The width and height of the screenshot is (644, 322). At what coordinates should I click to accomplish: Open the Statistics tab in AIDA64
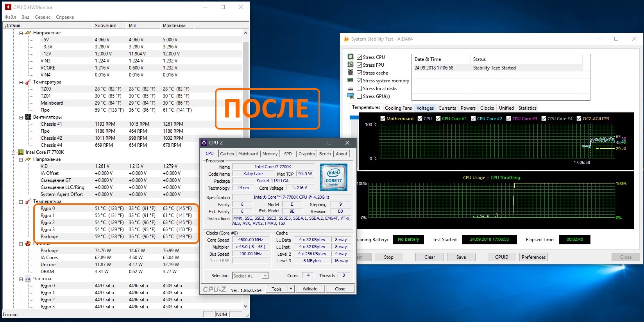click(528, 108)
